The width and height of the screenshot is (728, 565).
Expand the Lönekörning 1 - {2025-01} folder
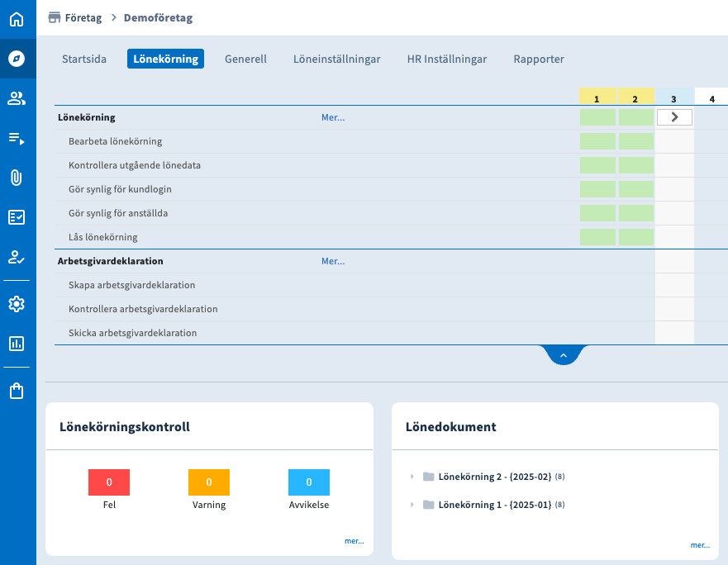point(412,505)
